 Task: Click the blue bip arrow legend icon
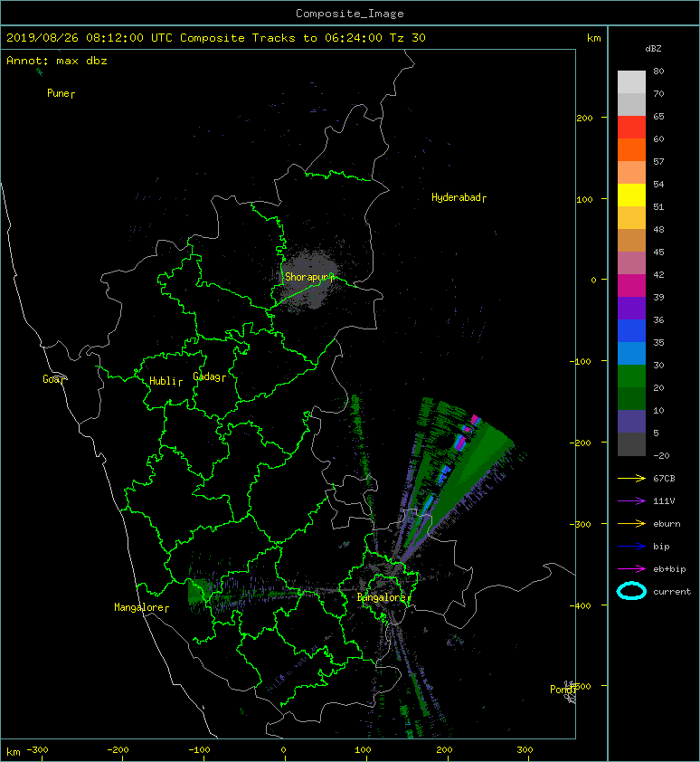631,547
